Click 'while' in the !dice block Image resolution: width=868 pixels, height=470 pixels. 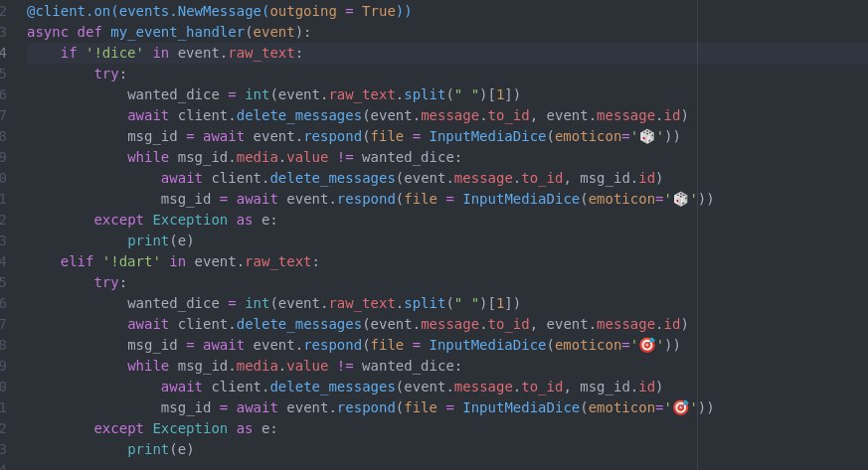pos(148,157)
